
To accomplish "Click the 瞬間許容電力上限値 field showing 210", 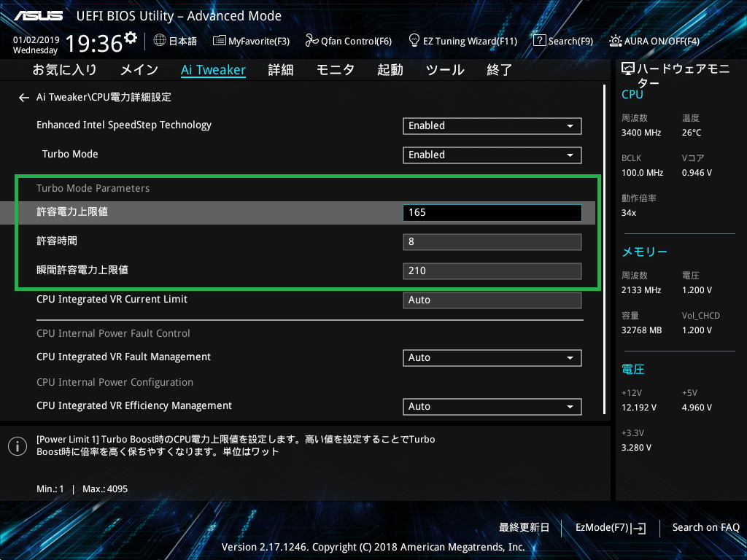I will [x=492, y=271].
